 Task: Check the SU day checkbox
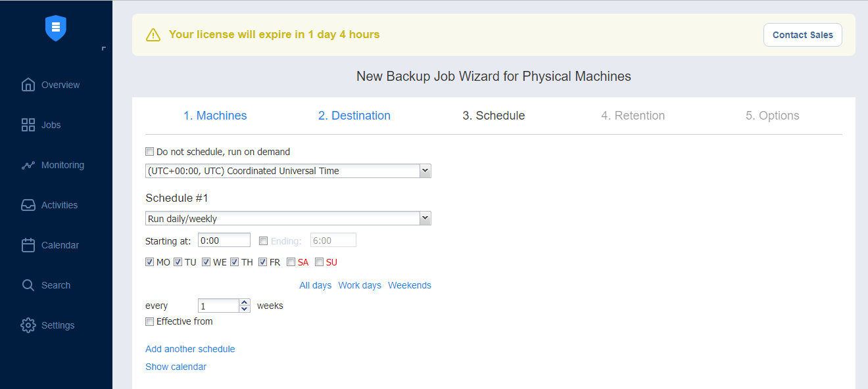pyautogui.click(x=320, y=262)
